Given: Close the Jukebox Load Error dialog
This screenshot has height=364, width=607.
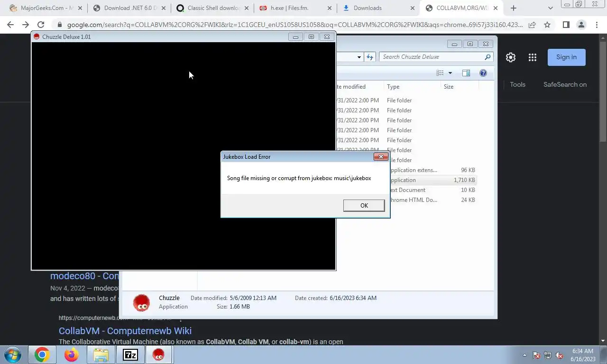Looking at the screenshot, I should (381, 156).
